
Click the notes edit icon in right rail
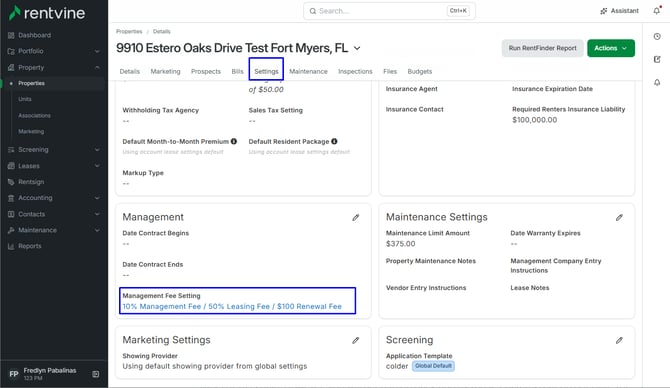coord(657,59)
